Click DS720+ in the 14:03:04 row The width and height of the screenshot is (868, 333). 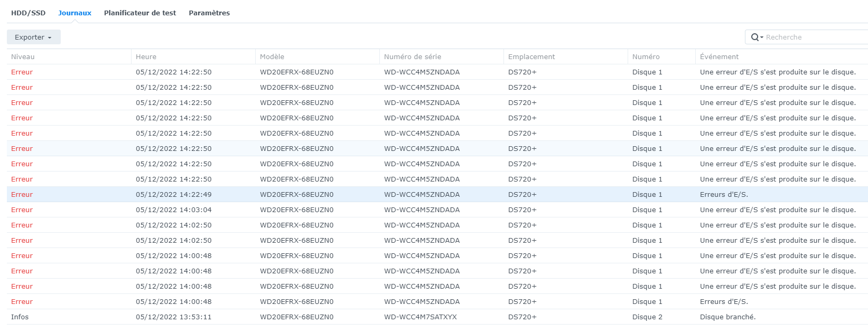pos(522,210)
